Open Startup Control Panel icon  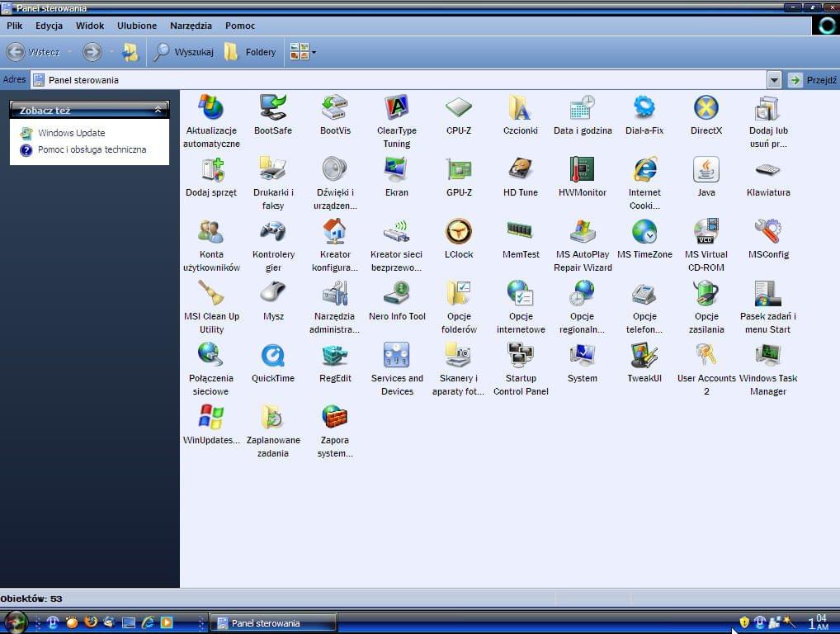coord(520,369)
